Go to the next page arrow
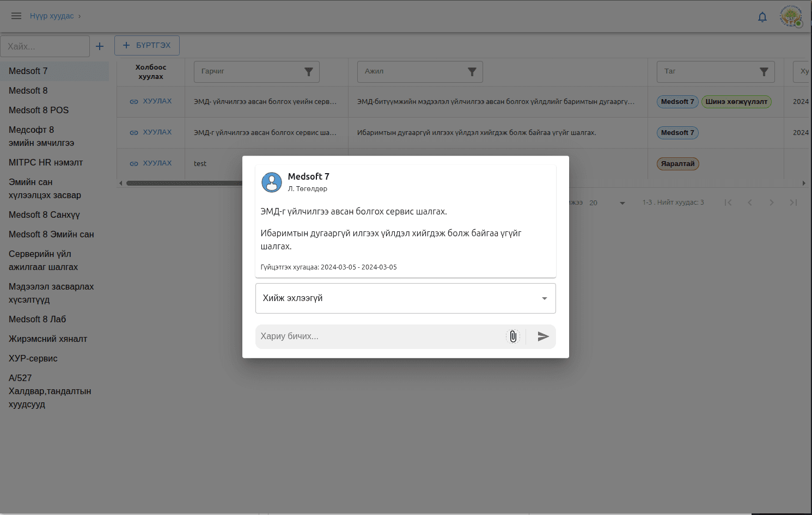Image resolution: width=812 pixels, height=515 pixels. tap(771, 203)
